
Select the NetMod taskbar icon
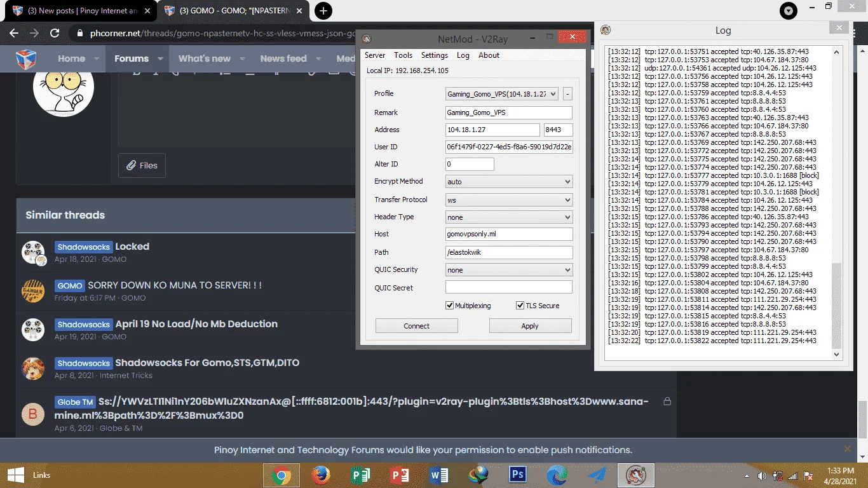coord(636,475)
